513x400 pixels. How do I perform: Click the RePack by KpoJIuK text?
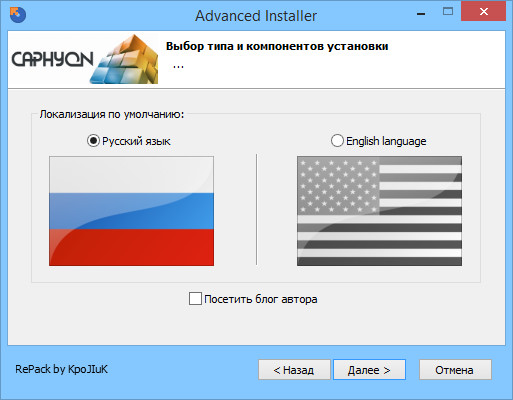tap(62, 369)
